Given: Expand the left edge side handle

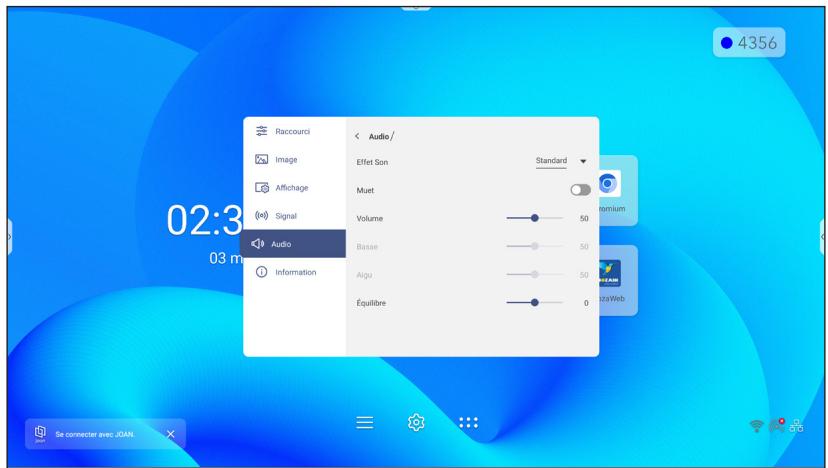Looking at the screenshot, I should point(9,237).
